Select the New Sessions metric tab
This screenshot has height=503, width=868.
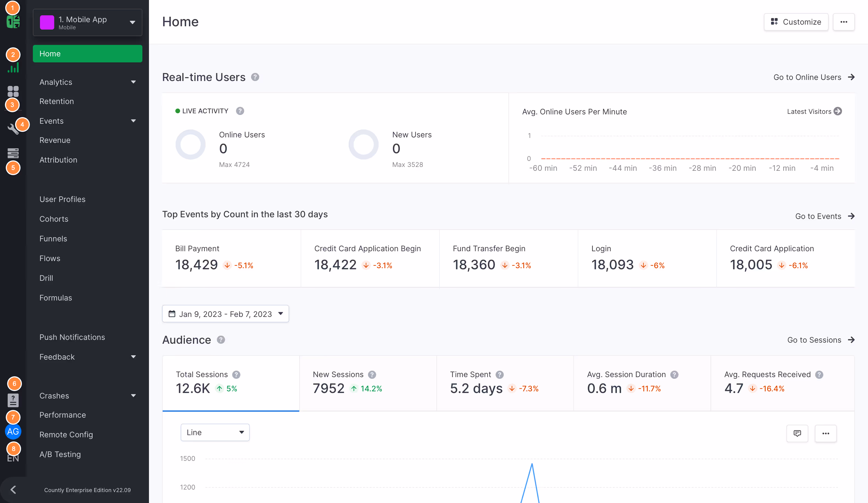click(x=367, y=383)
